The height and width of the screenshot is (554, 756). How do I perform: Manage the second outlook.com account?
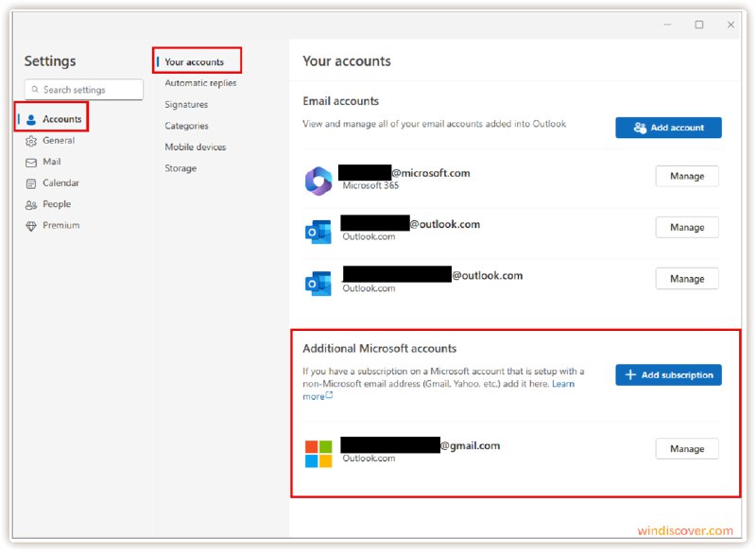point(687,279)
